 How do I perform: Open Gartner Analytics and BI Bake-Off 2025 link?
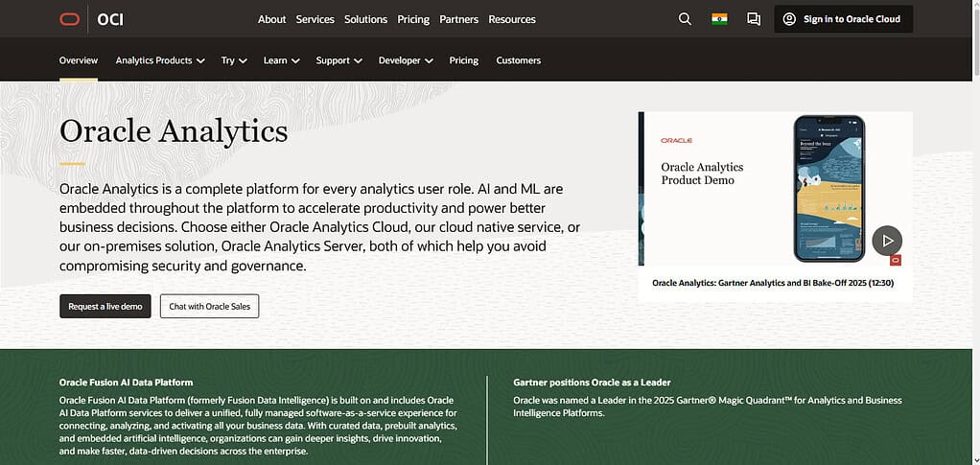point(773,283)
